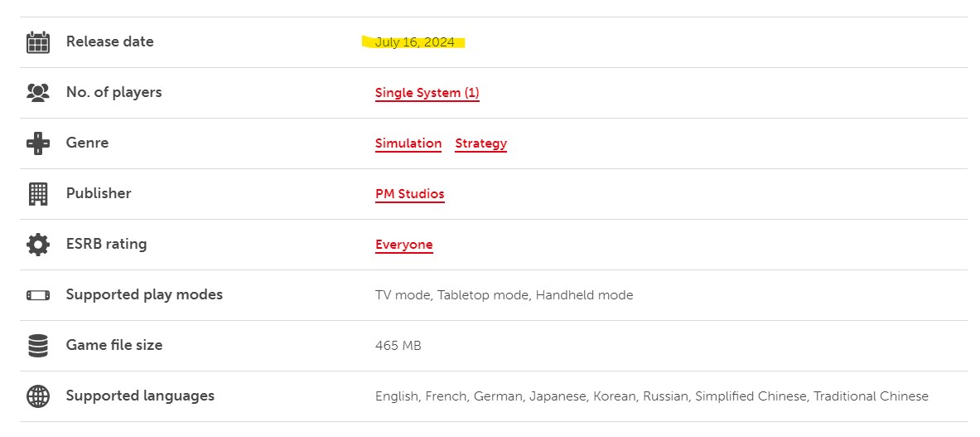The height and width of the screenshot is (437, 980).
Task: Click the globe icon for supported languages
Action: (38, 396)
